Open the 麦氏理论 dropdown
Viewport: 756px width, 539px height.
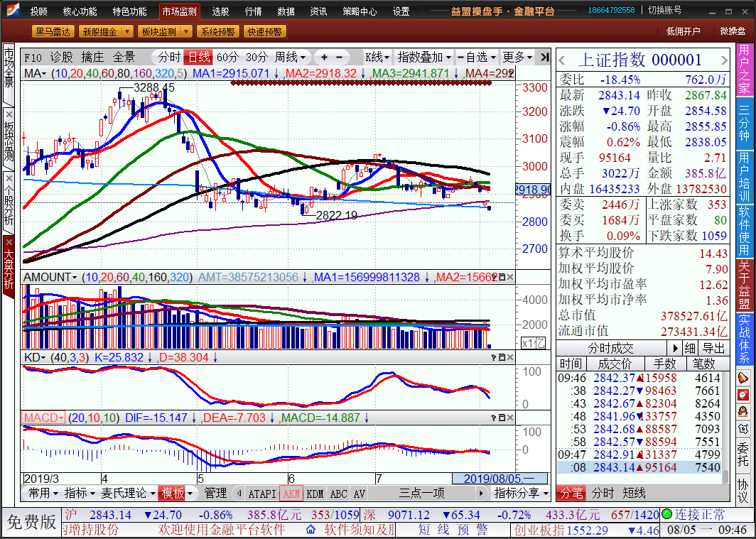click(x=128, y=494)
